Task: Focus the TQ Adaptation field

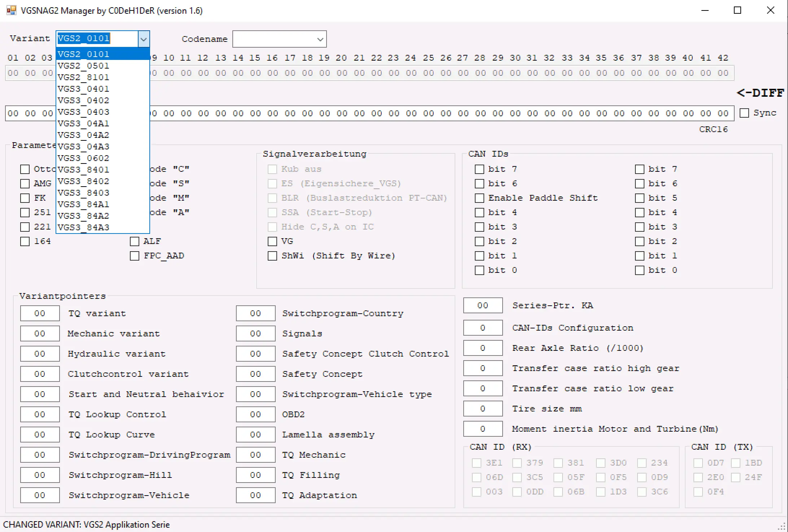Action: tap(255, 495)
